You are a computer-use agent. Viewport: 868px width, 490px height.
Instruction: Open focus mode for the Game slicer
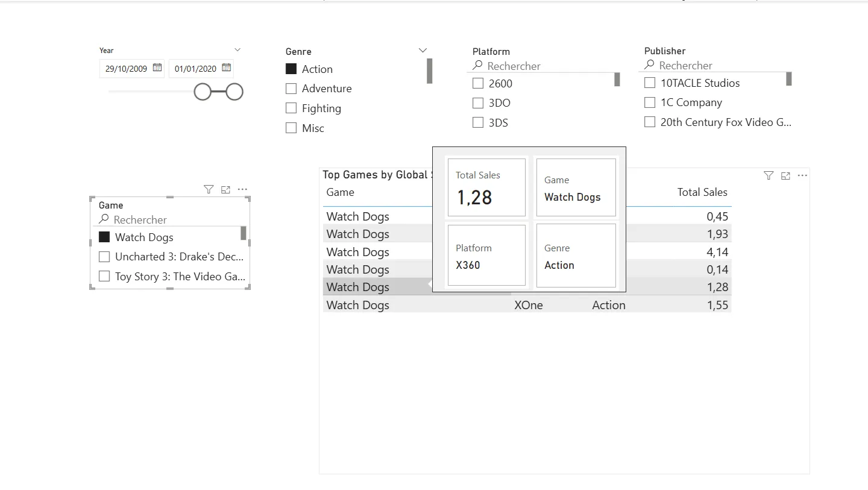(225, 189)
